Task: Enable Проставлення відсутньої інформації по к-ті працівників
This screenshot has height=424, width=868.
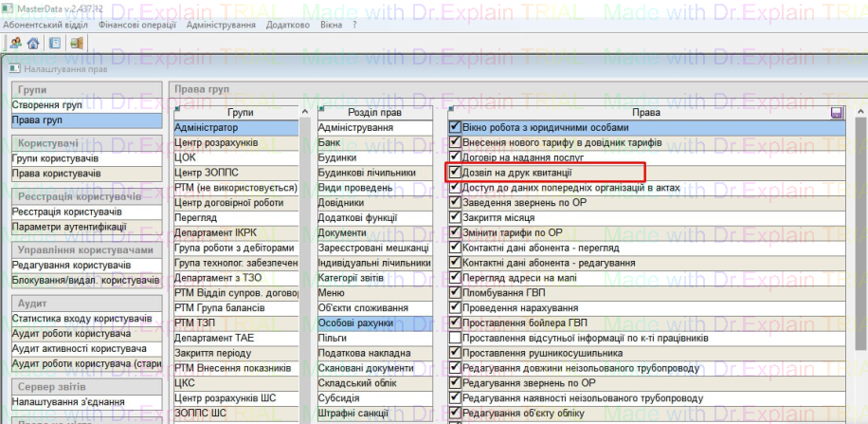Action: 456,339
